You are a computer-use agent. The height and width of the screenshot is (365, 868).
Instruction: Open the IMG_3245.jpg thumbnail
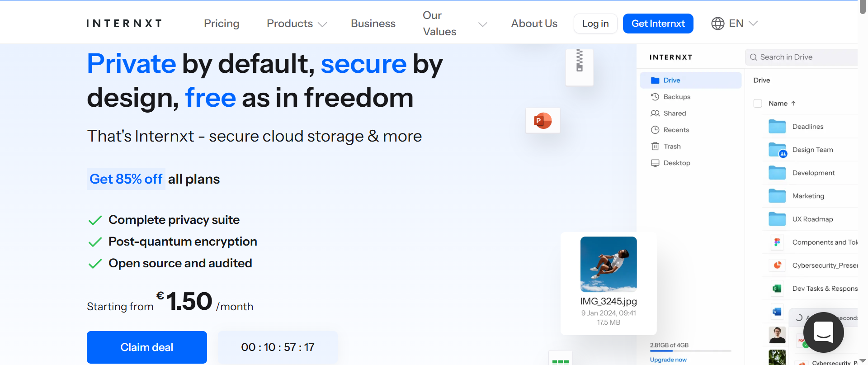(609, 264)
